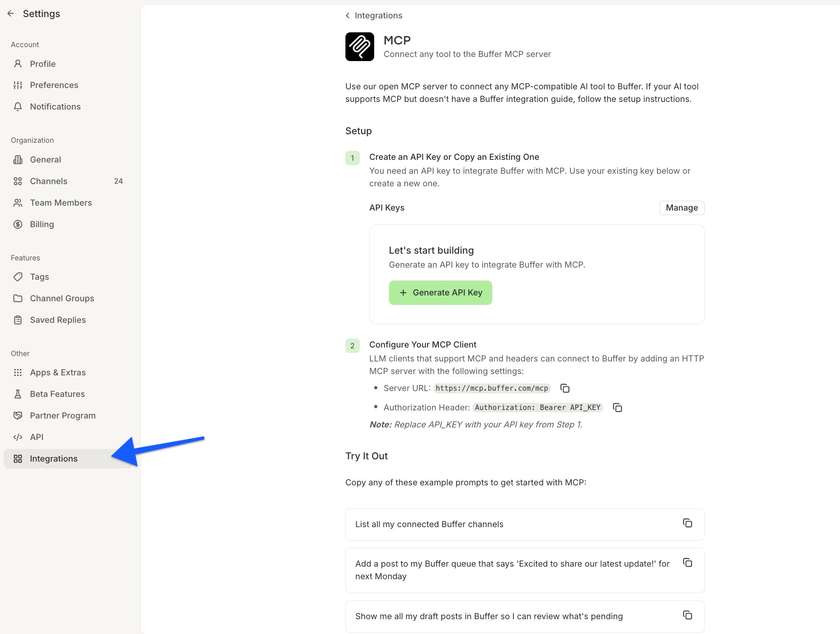Select Team Members in the sidebar
This screenshot has width=840, height=634.
click(61, 203)
